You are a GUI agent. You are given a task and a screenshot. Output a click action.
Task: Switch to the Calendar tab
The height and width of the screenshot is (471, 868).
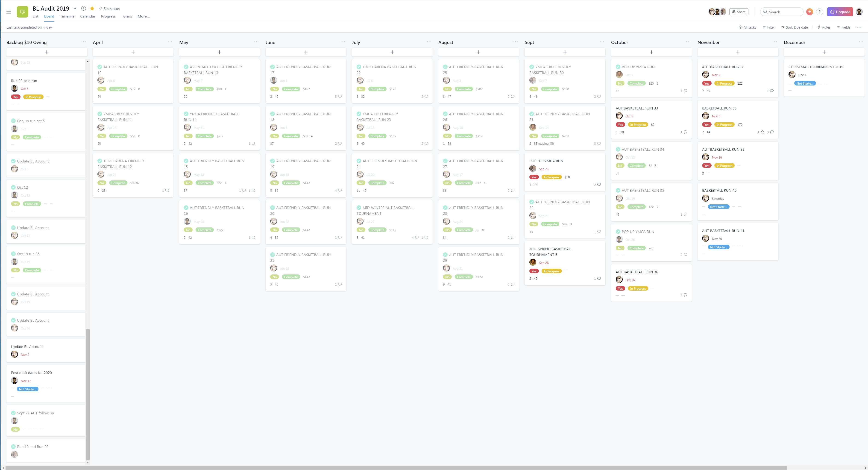click(88, 16)
